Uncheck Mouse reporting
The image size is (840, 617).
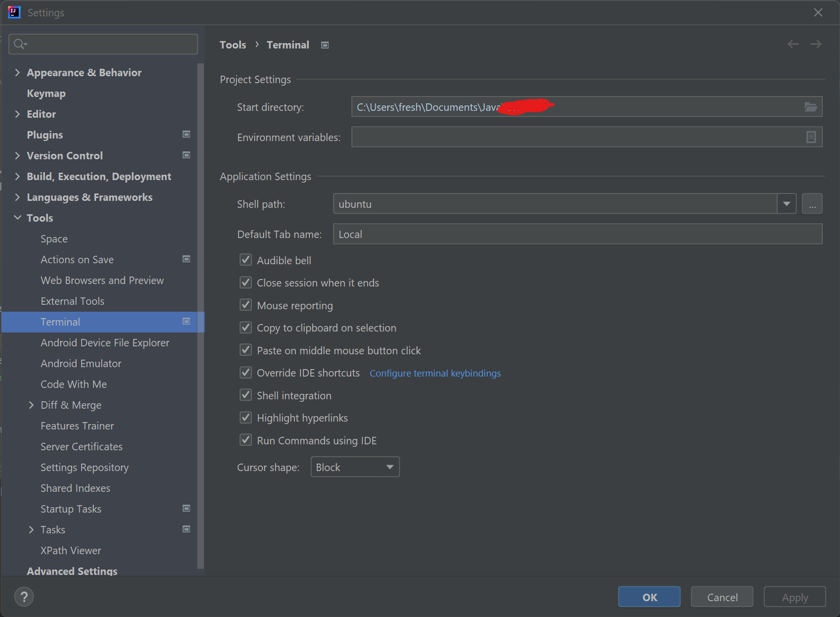point(246,305)
